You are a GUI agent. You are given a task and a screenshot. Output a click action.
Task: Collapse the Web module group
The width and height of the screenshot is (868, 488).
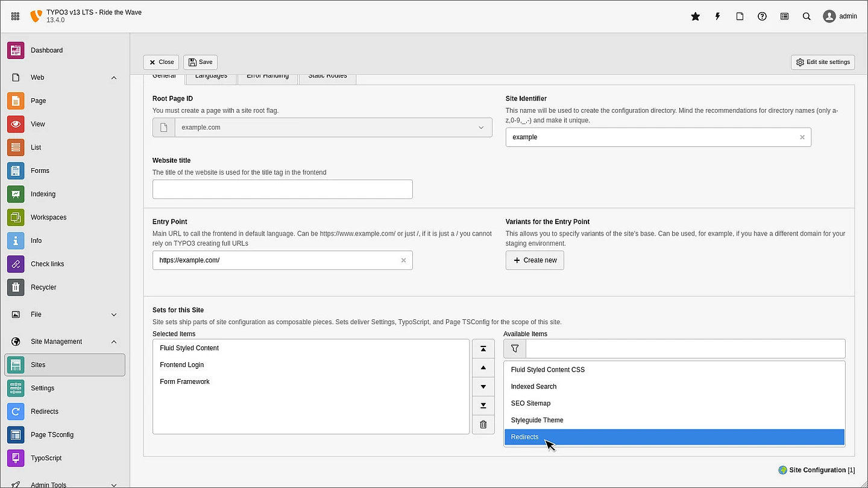click(x=114, y=78)
